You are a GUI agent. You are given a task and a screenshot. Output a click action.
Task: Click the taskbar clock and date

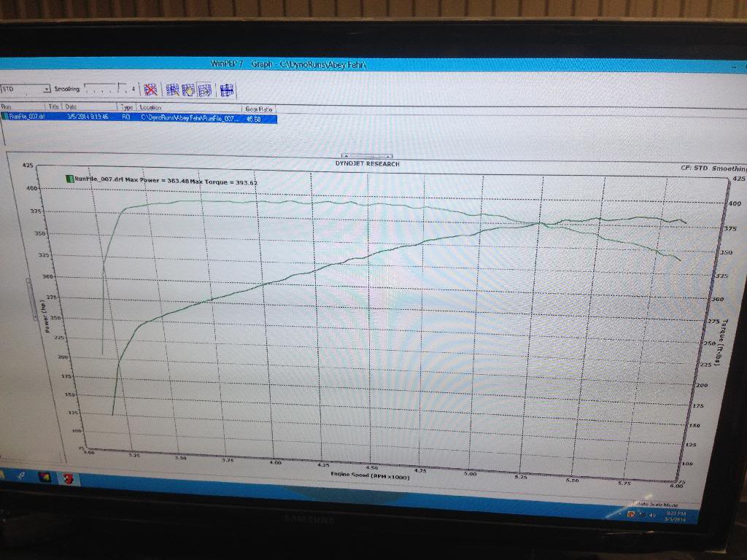676,516
